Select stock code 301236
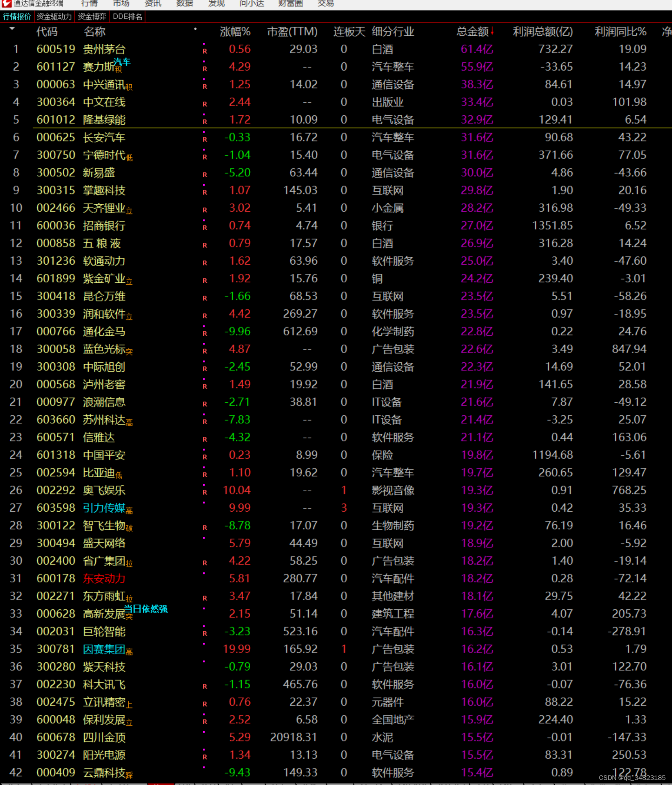 56,261
